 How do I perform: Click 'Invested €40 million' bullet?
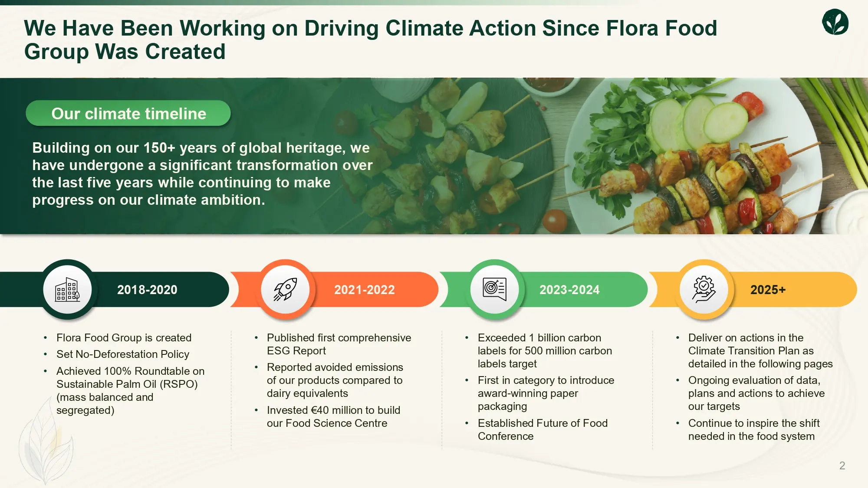point(333,416)
